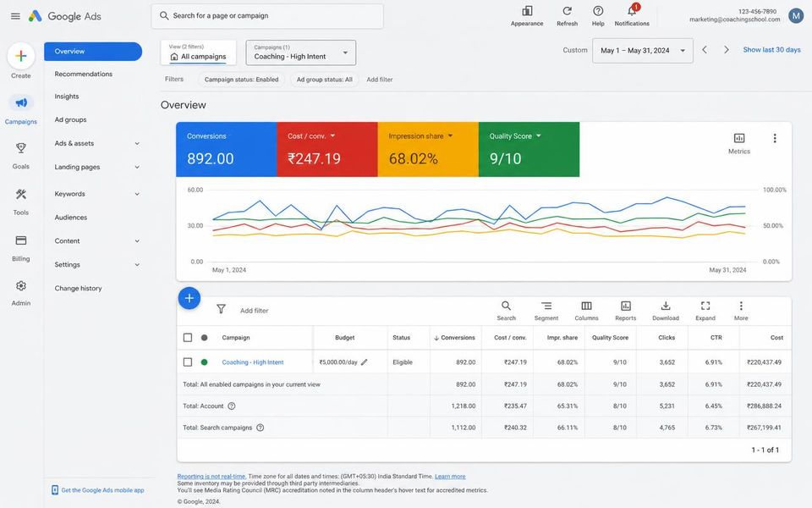Open Total: Search campaigns help tooltip
The width and height of the screenshot is (812, 508).
pyautogui.click(x=260, y=428)
